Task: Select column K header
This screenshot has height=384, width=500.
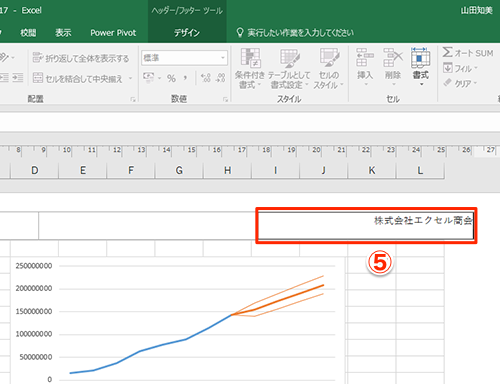Action: (x=372, y=170)
